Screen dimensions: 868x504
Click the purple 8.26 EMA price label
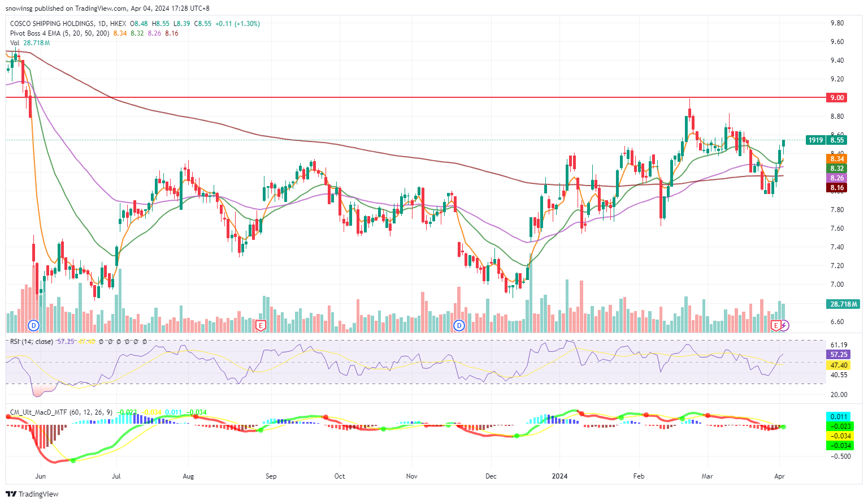coord(836,178)
